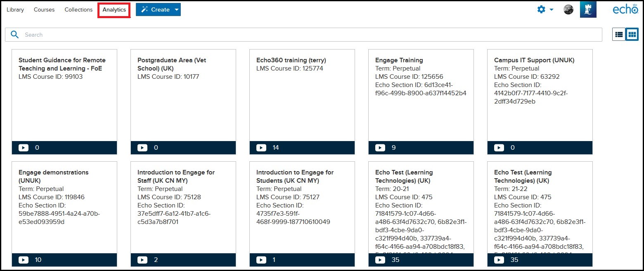Select text 'LMS Course ID: 125656'

point(409,77)
